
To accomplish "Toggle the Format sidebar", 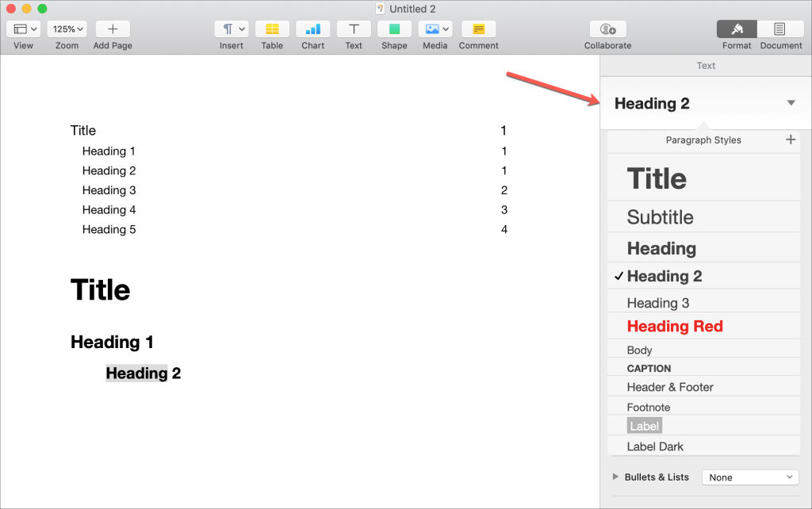I will point(737,29).
